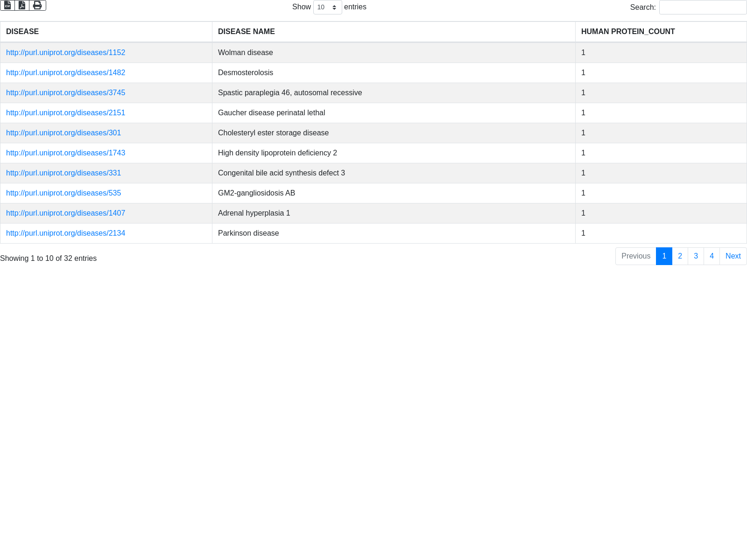Go to page 2 of results
Screen dimensions: 747x560
click(x=680, y=256)
